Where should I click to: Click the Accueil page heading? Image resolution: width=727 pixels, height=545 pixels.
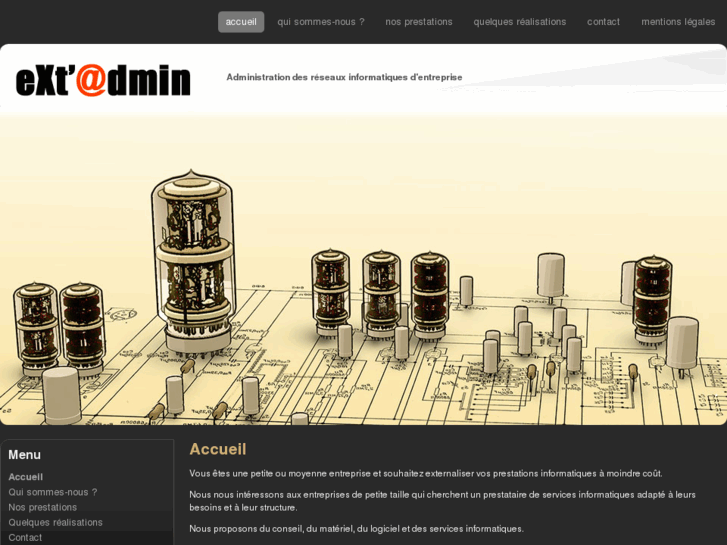(x=218, y=449)
